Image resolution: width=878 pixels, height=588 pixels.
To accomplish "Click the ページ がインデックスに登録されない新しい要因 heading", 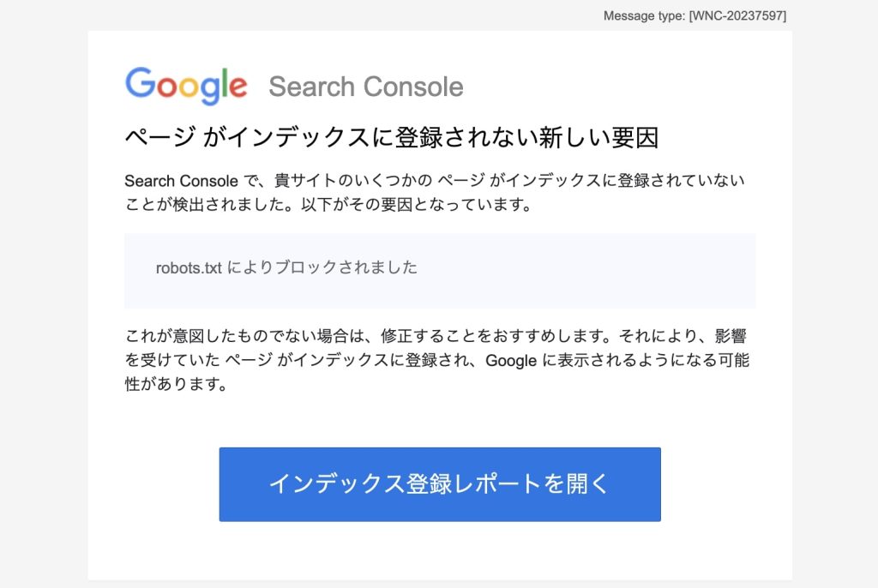I will pyautogui.click(x=391, y=137).
